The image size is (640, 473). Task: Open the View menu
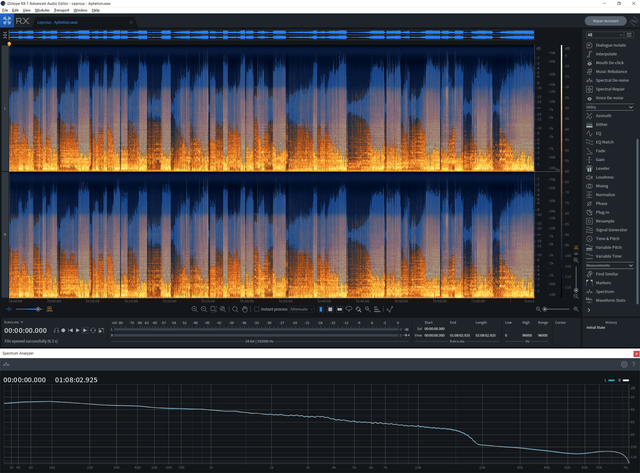pos(27,10)
